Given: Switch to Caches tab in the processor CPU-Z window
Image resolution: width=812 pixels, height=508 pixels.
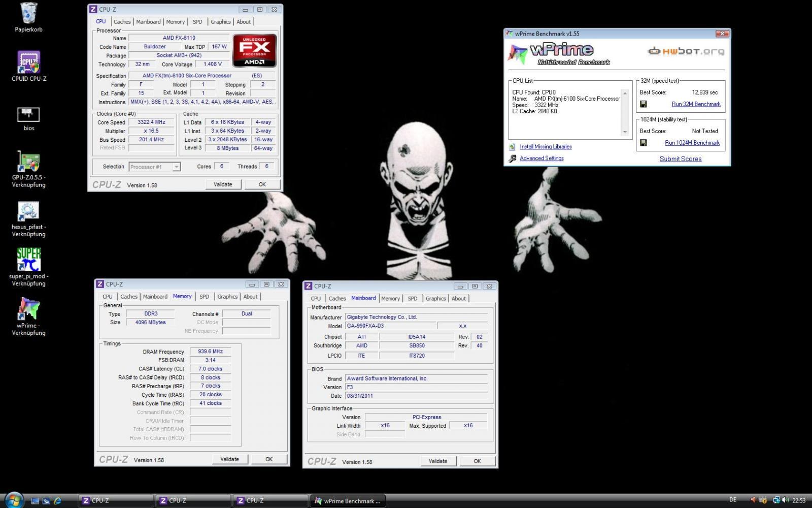Looking at the screenshot, I should tap(122, 22).
